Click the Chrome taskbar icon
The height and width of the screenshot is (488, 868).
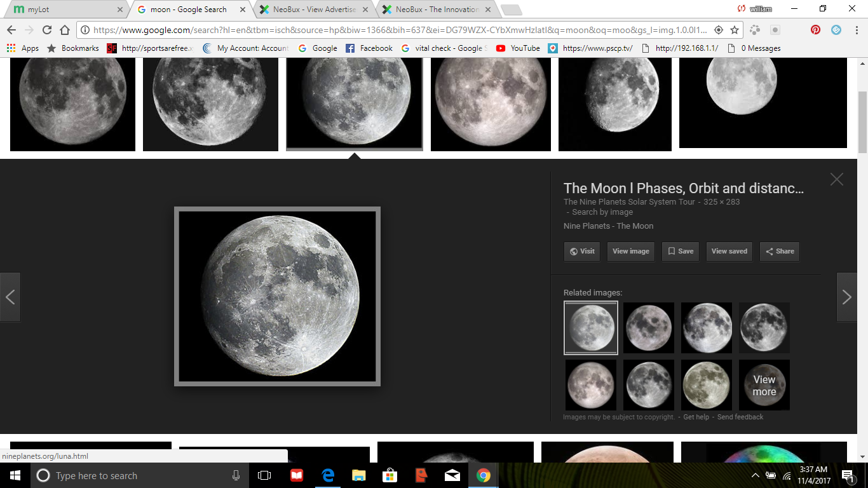484,475
